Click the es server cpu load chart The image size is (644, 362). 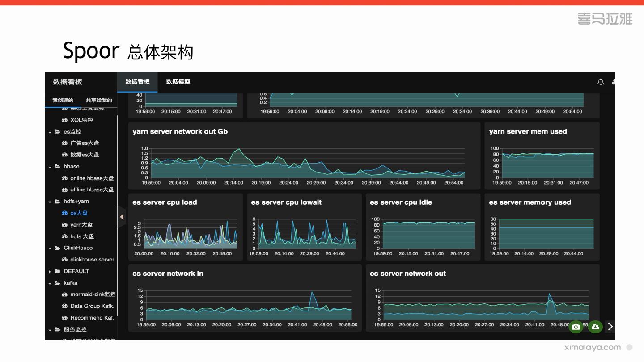coord(186,227)
